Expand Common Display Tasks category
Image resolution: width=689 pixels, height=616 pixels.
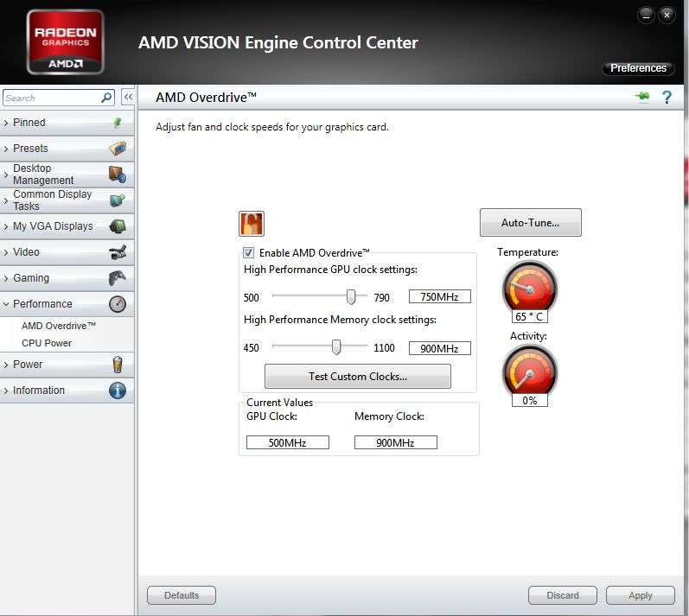click(x=67, y=200)
